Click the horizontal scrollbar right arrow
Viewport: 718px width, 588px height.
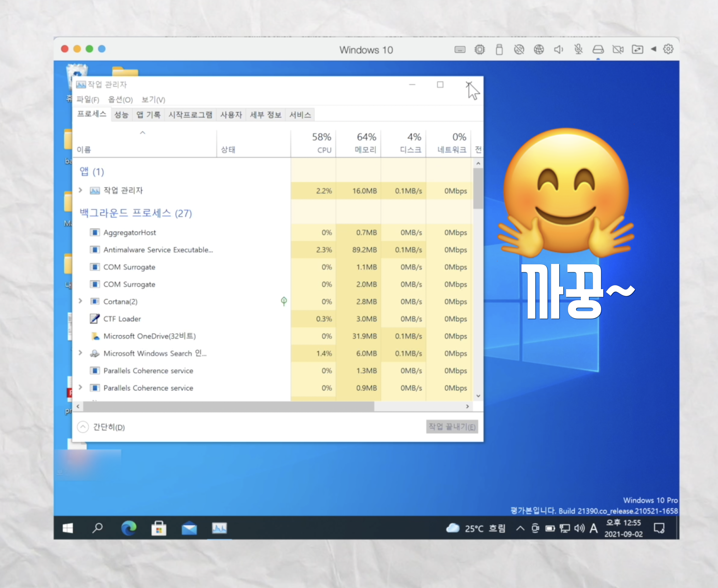point(467,406)
